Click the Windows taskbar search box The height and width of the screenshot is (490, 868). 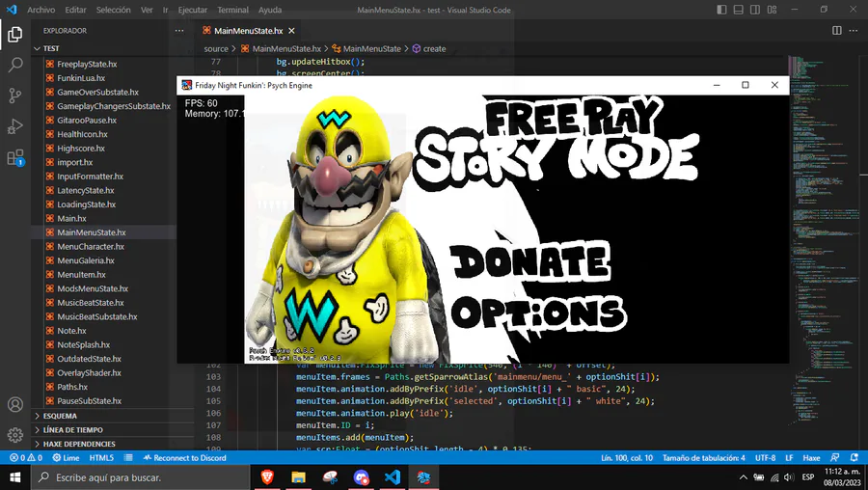(x=140, y=477)
